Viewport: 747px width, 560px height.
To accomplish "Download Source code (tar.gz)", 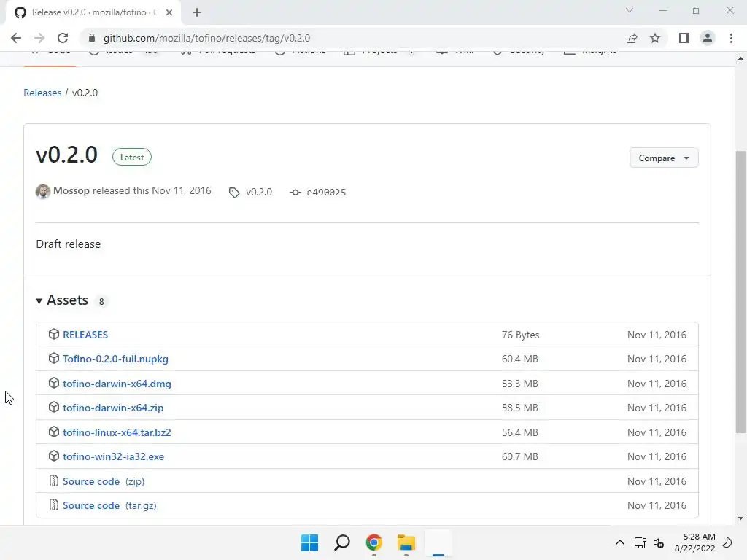I will point(109,506).
